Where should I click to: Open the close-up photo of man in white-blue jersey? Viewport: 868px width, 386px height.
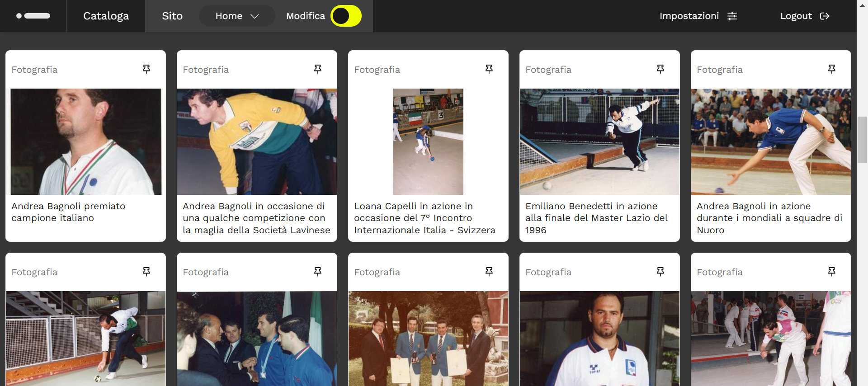(x=599, y=339)
